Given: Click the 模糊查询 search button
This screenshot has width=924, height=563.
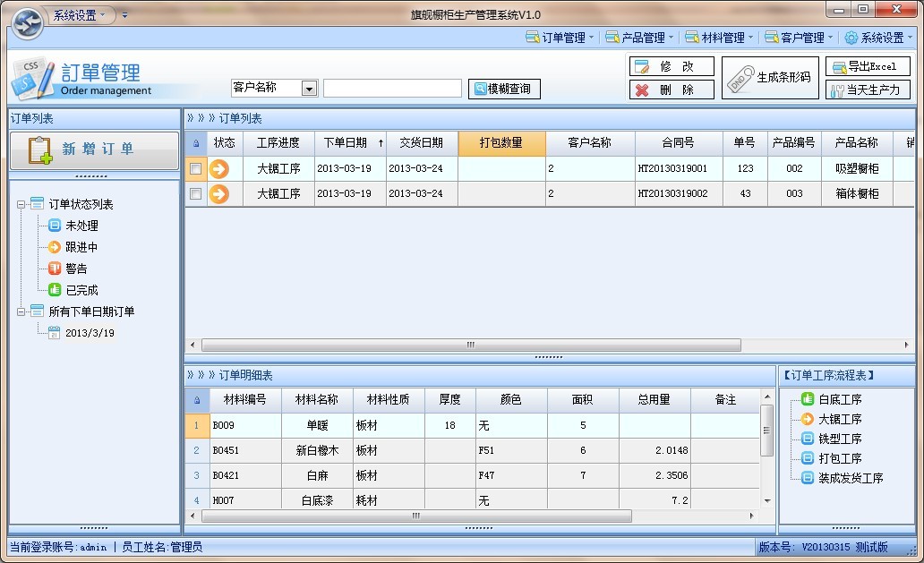Looking at the screenshot, I should (504, 89).
